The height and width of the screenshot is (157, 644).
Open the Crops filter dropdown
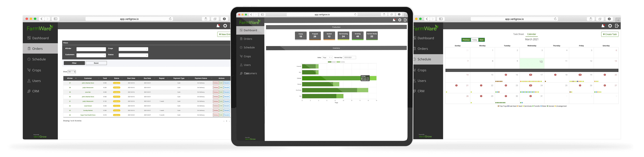tap(133, 49)
